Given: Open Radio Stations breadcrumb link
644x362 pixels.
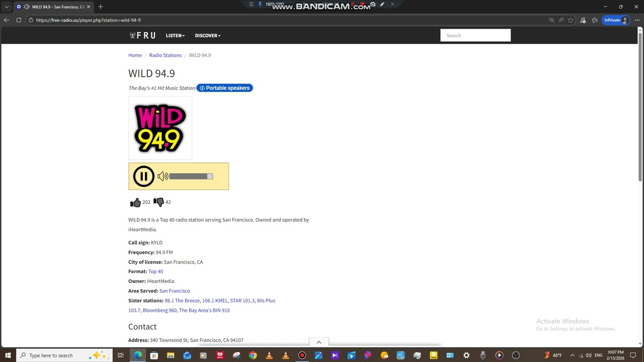Looking at the screenshot, I should [x=165, y=55].
